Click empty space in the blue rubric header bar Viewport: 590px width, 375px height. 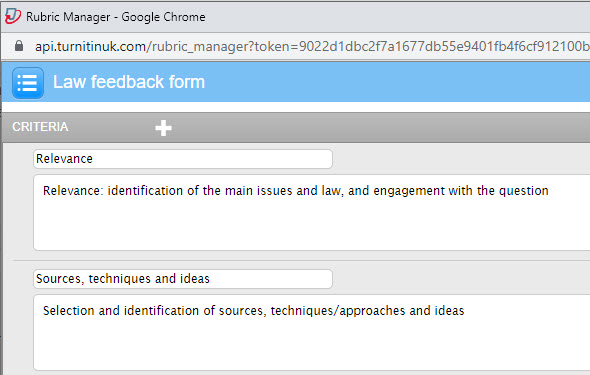click(395, 82)
